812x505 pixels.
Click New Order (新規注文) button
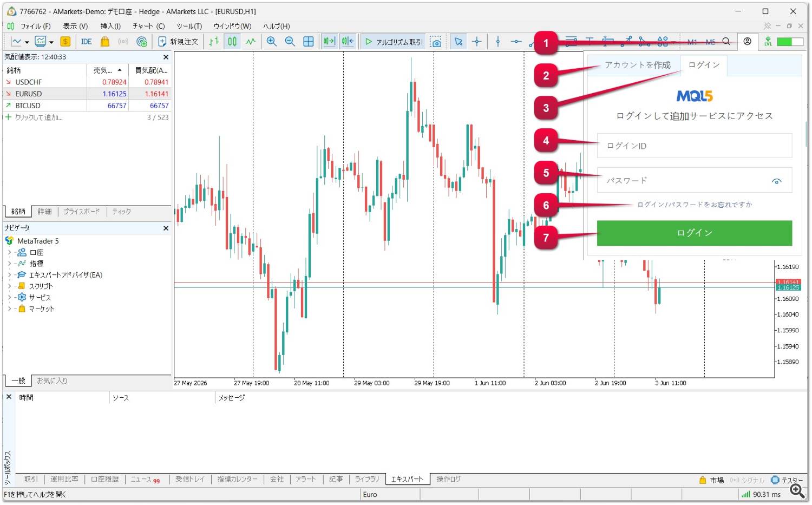click(178, 42)
